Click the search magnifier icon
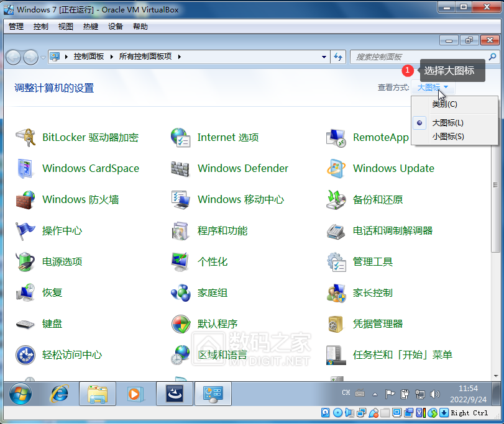The height and width of the screenshot is (424, 504). tap(492, 57)
